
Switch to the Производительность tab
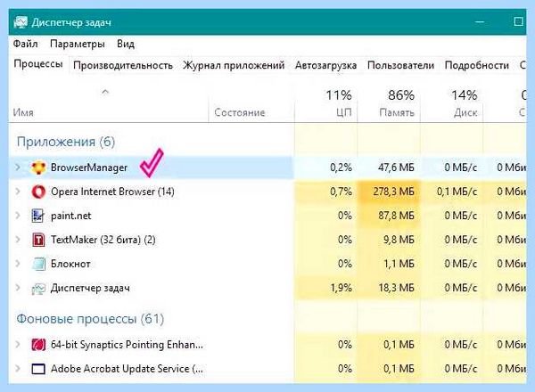point(123,65)
